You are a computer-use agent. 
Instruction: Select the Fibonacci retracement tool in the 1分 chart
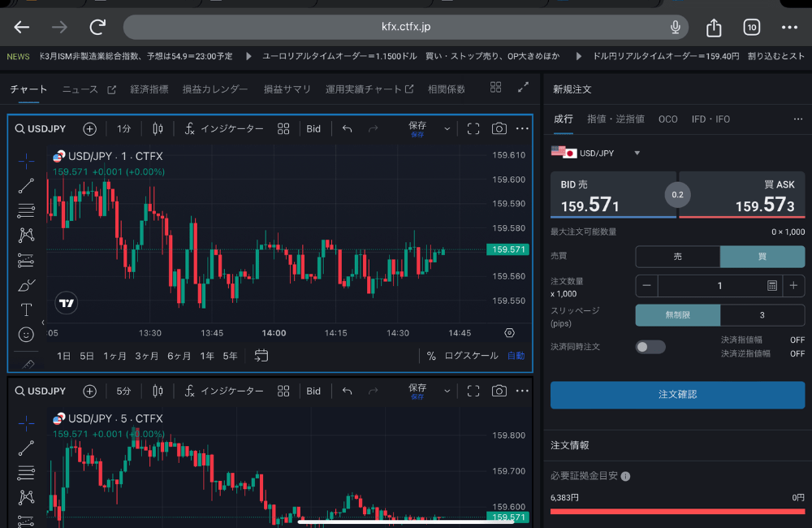click(x=26, y=210)
